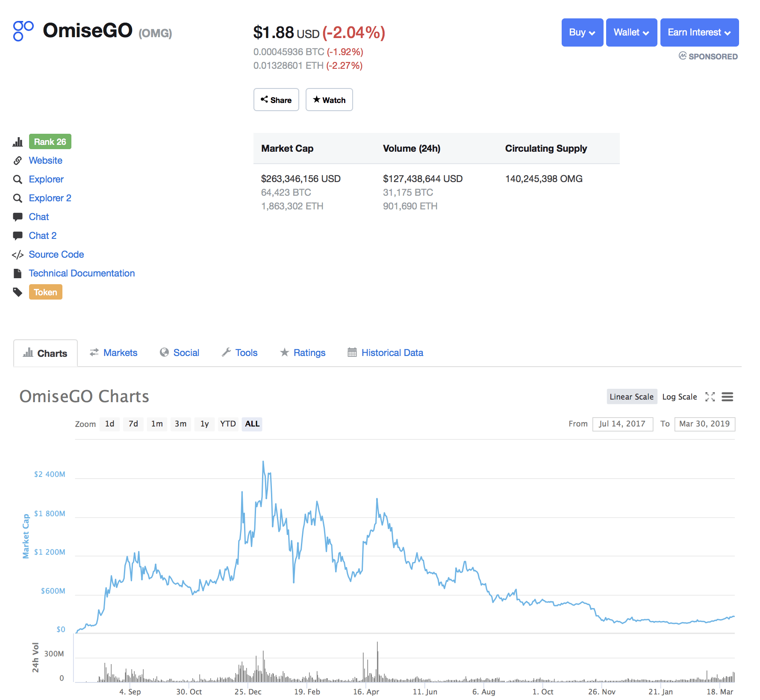Set chart zoom to 1m

pos(157,424)
